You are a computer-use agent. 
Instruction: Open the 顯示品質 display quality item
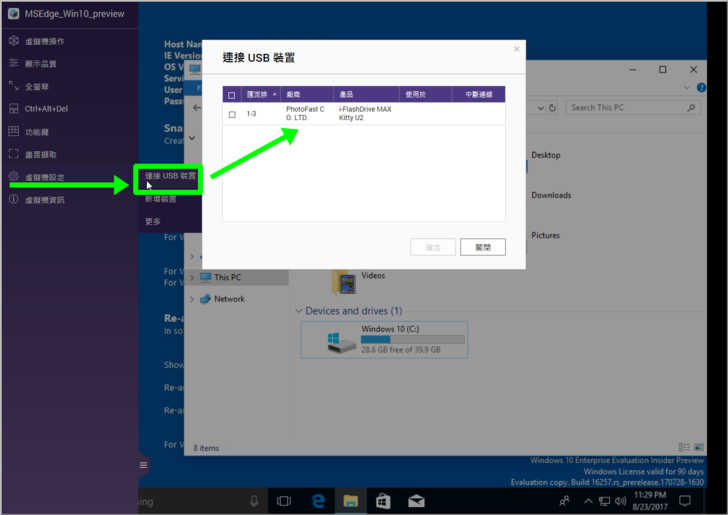pos(40,64)
